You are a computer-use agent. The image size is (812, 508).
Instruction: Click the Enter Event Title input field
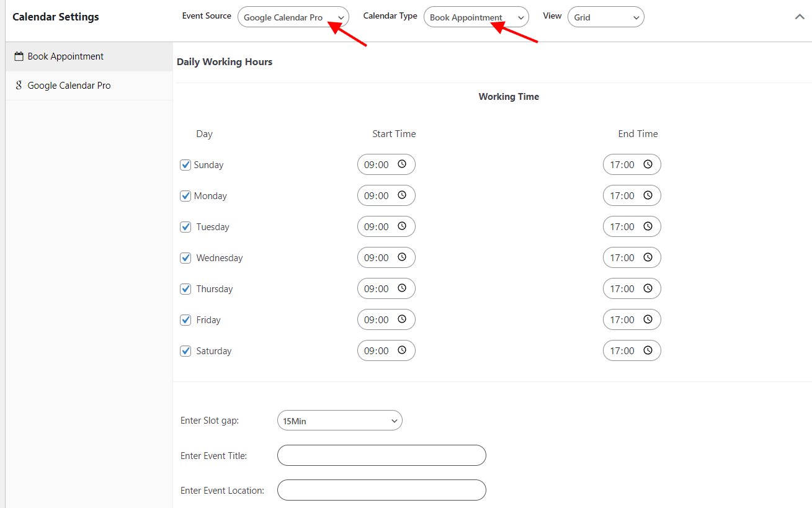pyautogui.click(x=381, y=455)
